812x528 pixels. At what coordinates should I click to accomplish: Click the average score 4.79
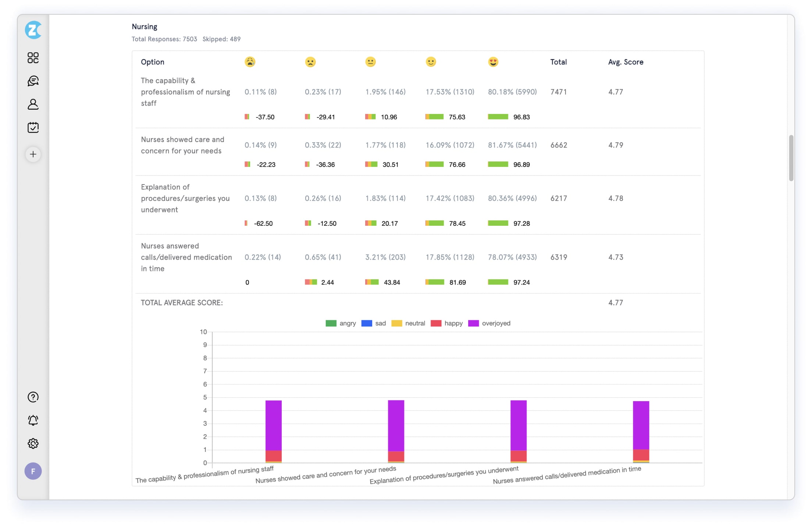tap(616, 145)
